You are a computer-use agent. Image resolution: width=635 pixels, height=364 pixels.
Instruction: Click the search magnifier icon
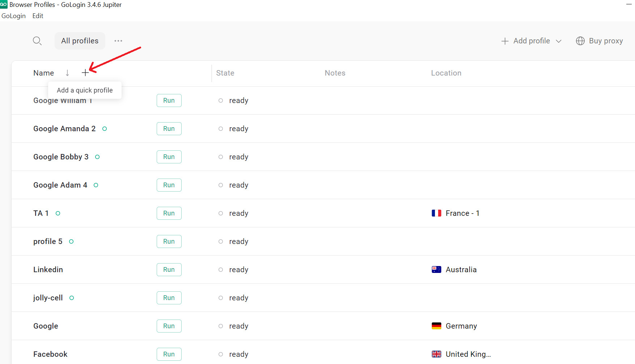click(x=37, y=41)
